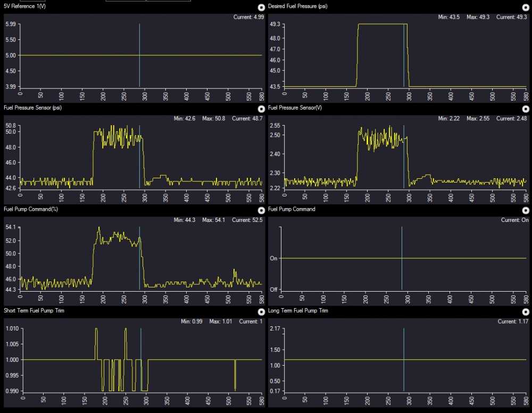Viewport: 532px width, 413px height.
Task: Click the round icon for Fuel Pressure Sensor (psi)
Action: point(261,109)
